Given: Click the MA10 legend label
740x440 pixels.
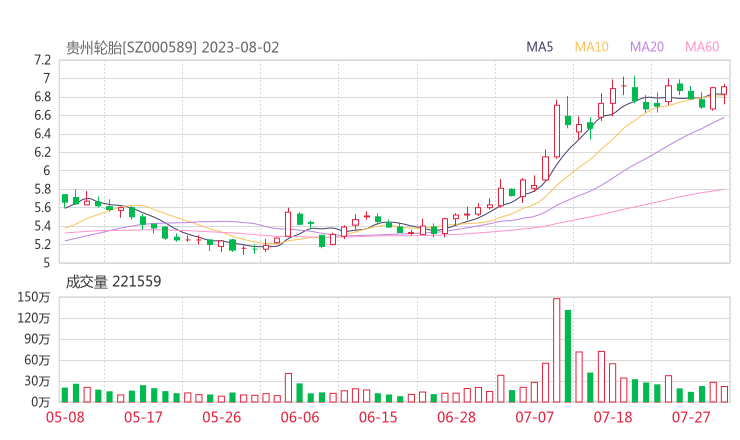Looking at the screenshot, I should pos(591,47).
